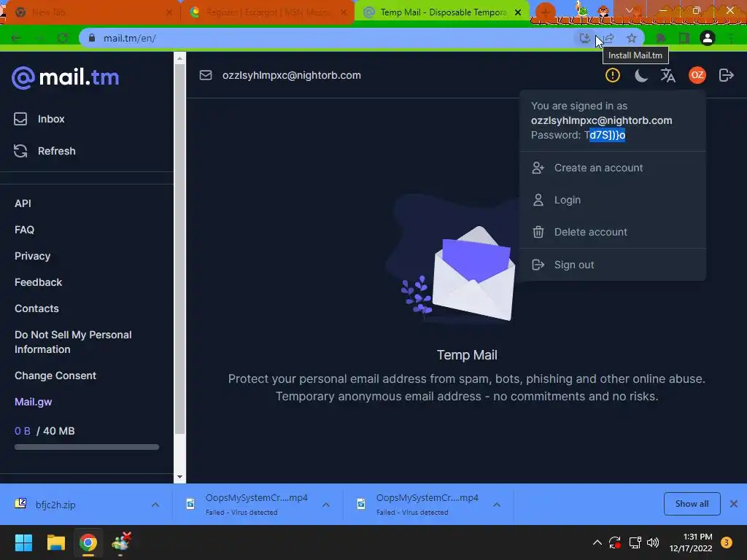Image resolution: width=747 pixels, height=560 pixels.
Task: Reload the page with the Chrome refresh button
Action: [63, 38]
